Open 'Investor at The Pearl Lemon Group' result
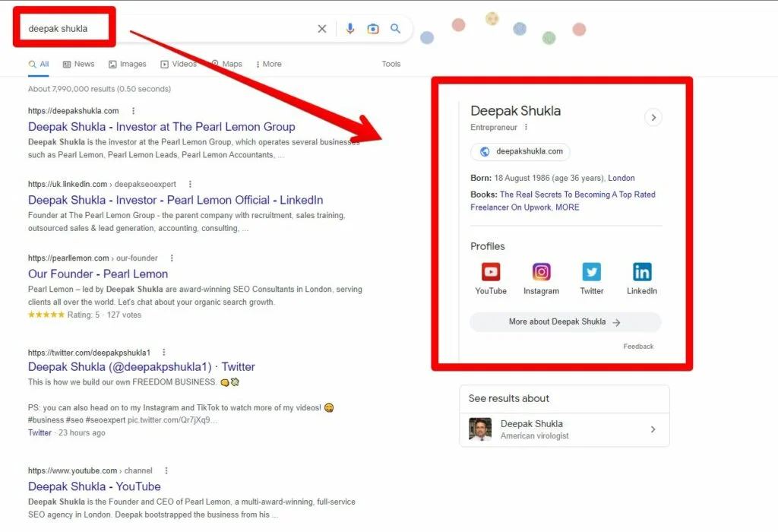 162,127
